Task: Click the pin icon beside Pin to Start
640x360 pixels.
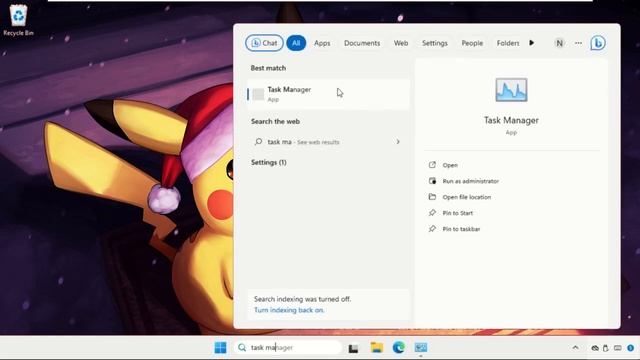Action: (432, 213)
